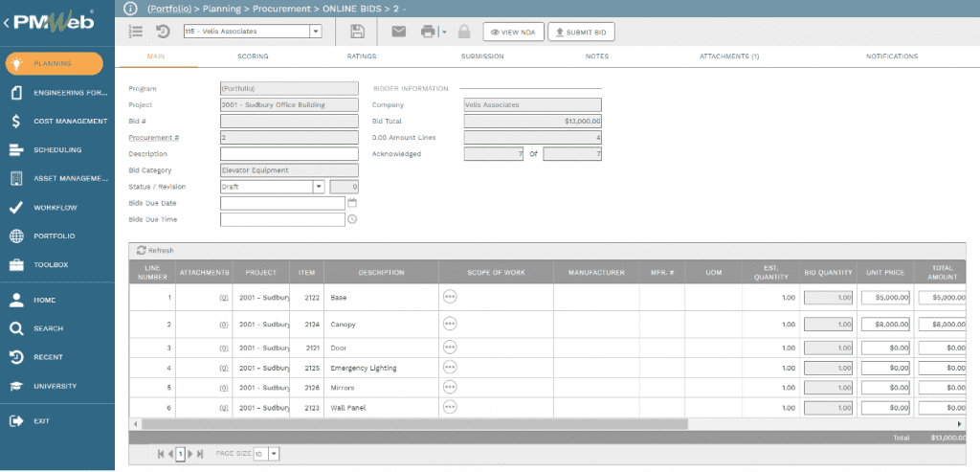Go to next page of the grid
The height and width of the screenshot is (472, 980).
pos(190,454)
